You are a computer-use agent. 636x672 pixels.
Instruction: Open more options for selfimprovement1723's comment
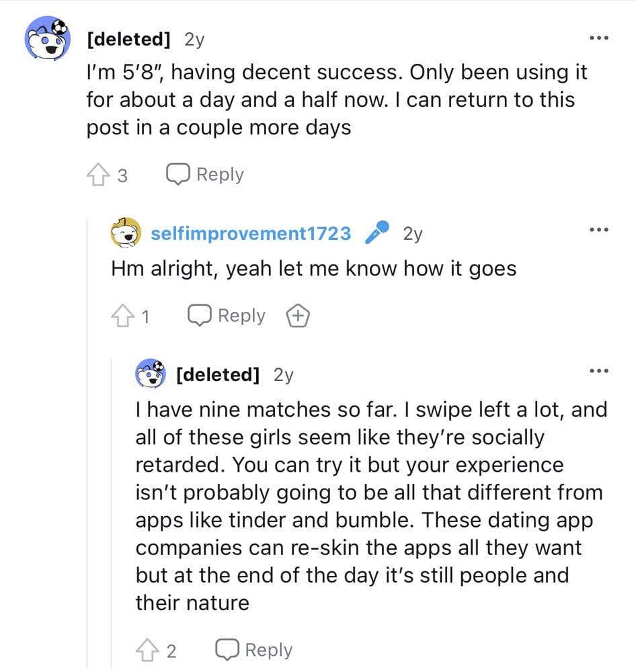click(x=599, y=230)
